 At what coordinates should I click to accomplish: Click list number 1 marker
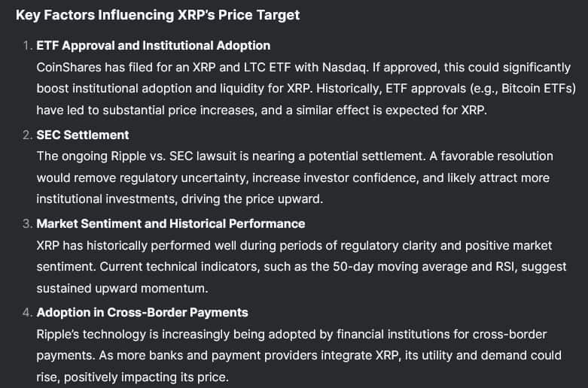point(27,46)
